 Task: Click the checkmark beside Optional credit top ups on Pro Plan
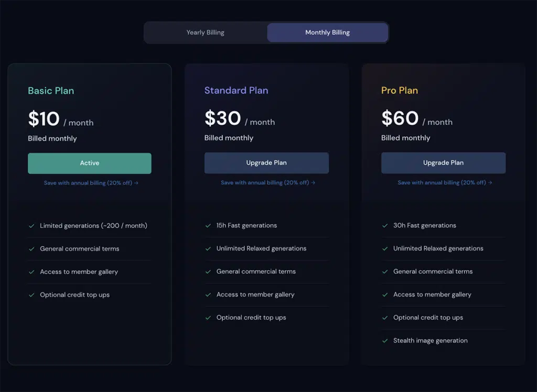tap(385, 317)
